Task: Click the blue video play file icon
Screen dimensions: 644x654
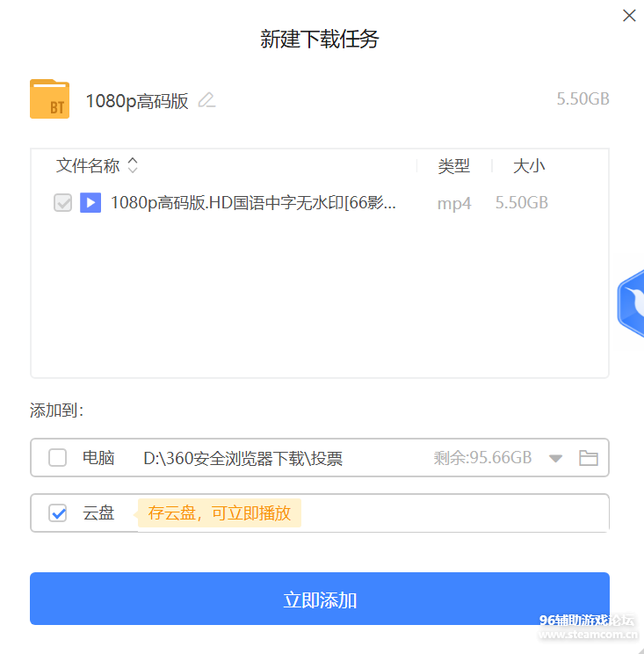Action: (x=90, y=203)
